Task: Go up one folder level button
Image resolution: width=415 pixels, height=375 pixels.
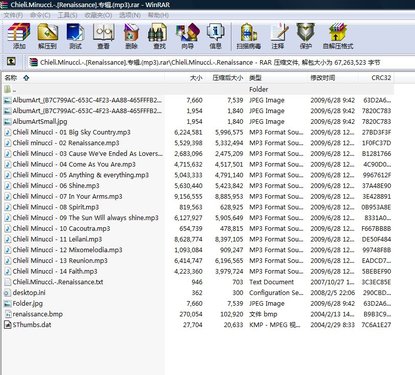Action: pos(11,61)
